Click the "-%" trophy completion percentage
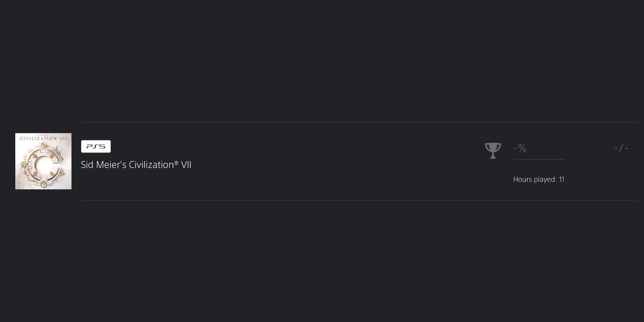644x322 pixels. pos(520,148)
